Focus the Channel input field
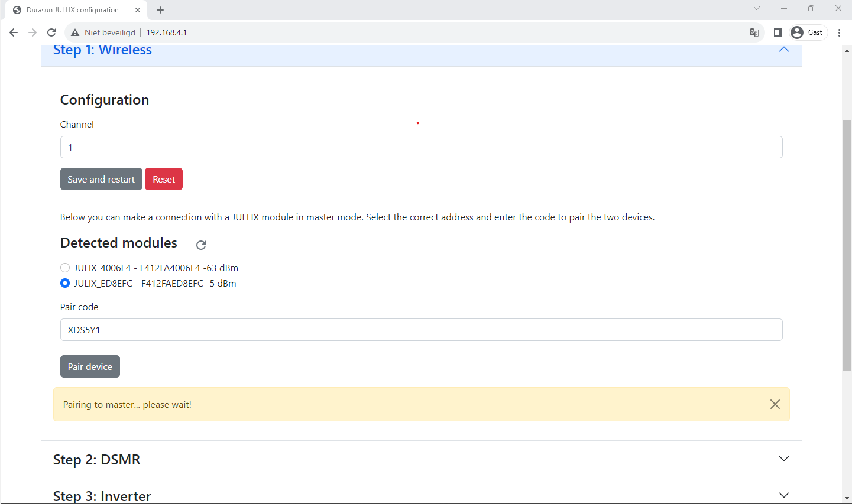Screen dimensions: 852x504 point(422,147)
